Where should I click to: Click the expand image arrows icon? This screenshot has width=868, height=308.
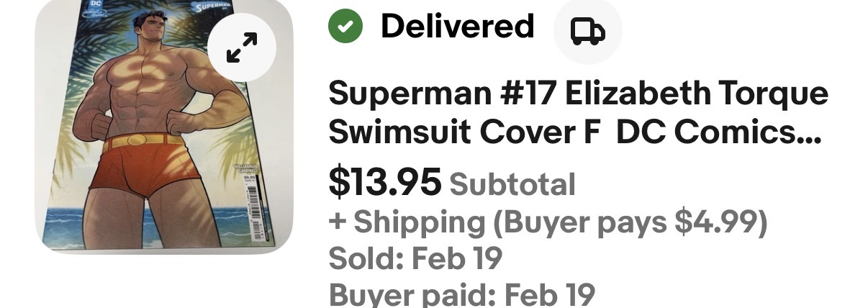coord(242,49)
